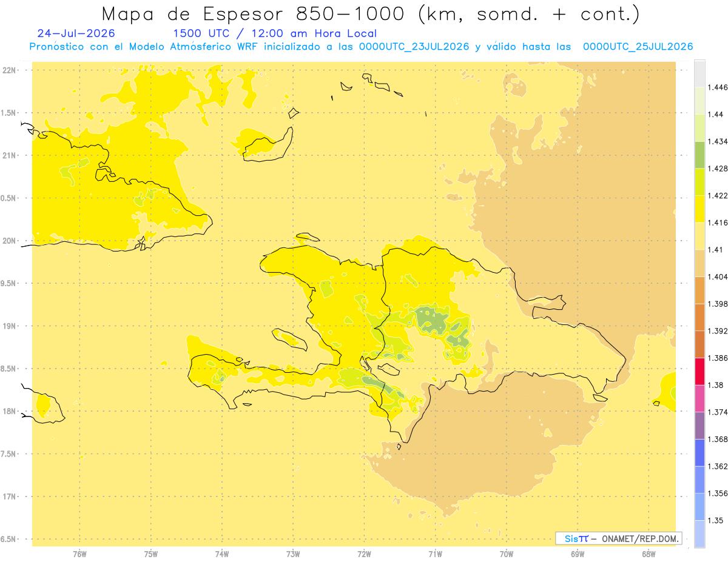728x562 pixels.
Task: Click the '21N' latitude label
Action: (10, 156)
